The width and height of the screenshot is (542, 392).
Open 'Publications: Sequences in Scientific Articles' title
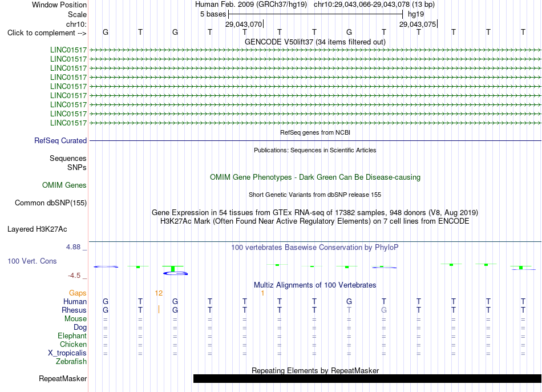pyautogui.click(x=315, y=150)
